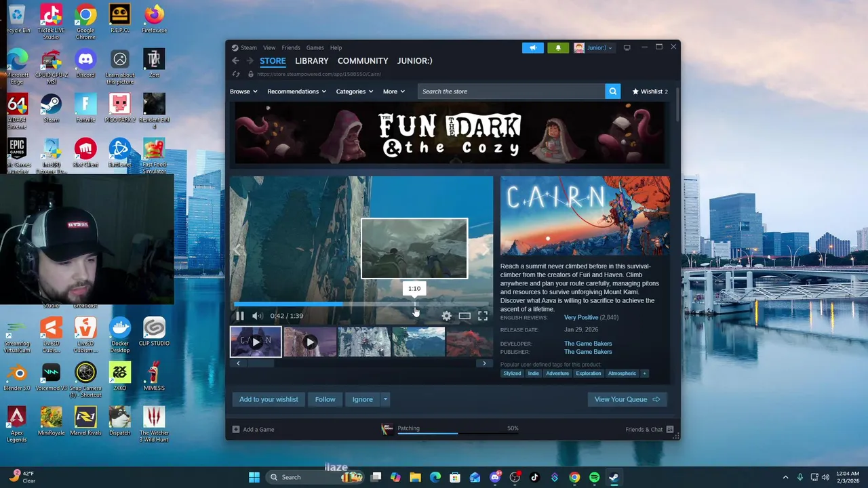Select the Atmospheric tag
Viewport: 868px width, 488px height.
click(x=622, y=373)
